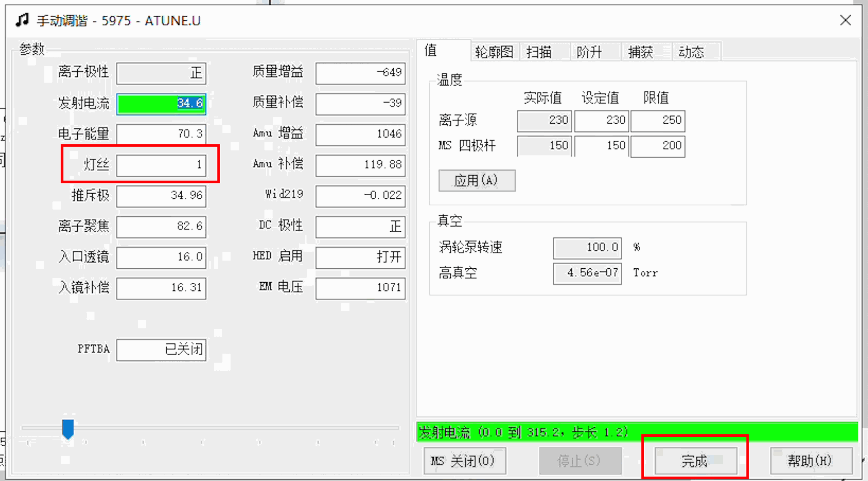This screenshot has height=481, width=868.
Task: Open 帮助(H) help button
Action: [x=811, y=461]
